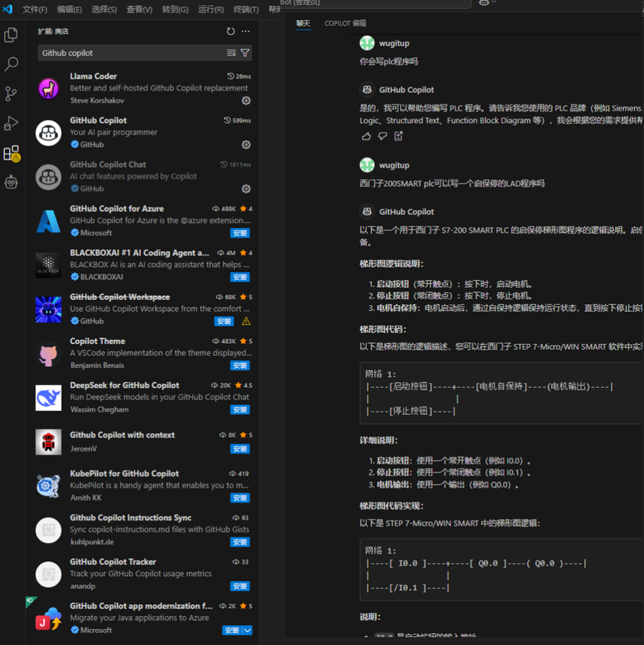
Task: Open the manage gear for GitHub Copilot Chat
Action: click(x=246, y=189)
